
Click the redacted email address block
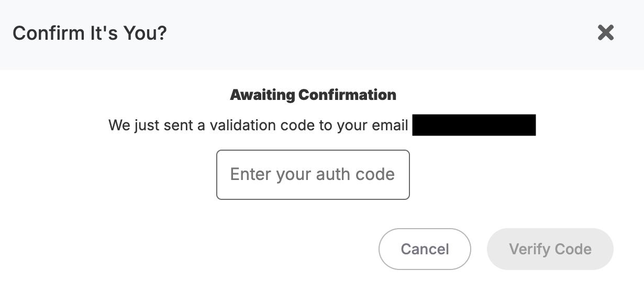pos(474,126)
